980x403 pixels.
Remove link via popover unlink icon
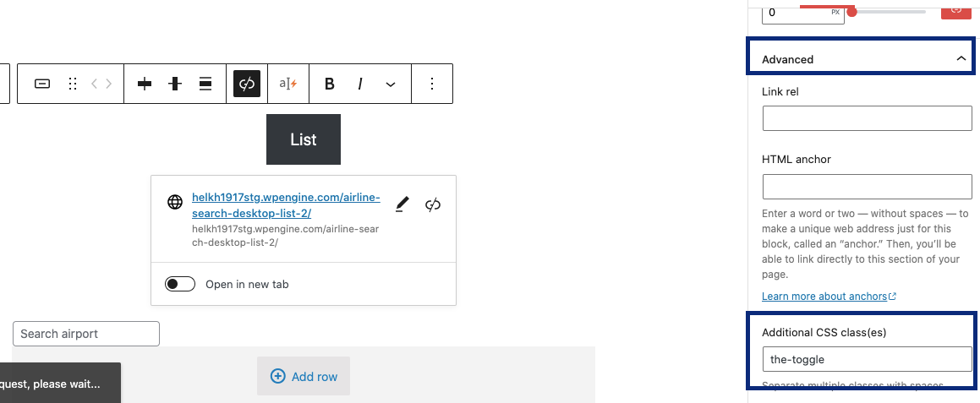(x=432, y=204)
